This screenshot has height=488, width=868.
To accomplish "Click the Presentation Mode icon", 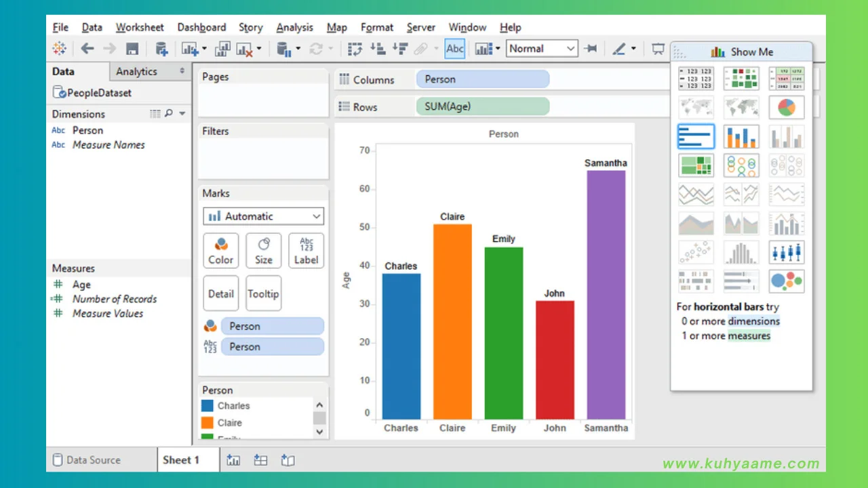I will coord(658,49).
